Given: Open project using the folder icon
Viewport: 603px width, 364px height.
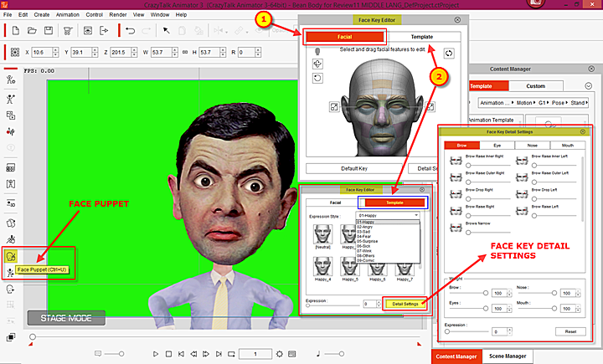Looking at the screenshot, I should click(32, 31).
